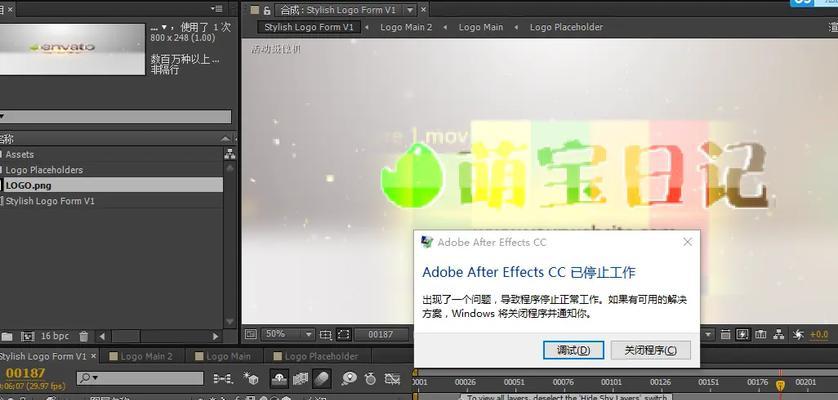Click the +0.0 exposure value
The height and width of the screenshot is (400, 838).
tap(819, 335)
